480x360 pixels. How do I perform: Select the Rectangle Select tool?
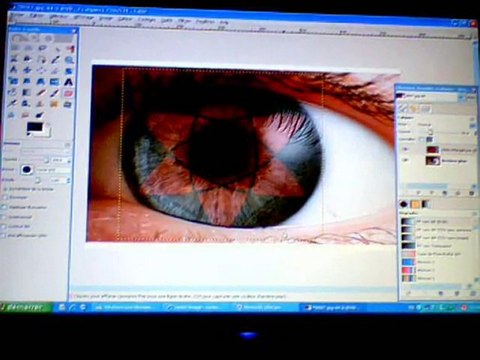click(14, 49)
